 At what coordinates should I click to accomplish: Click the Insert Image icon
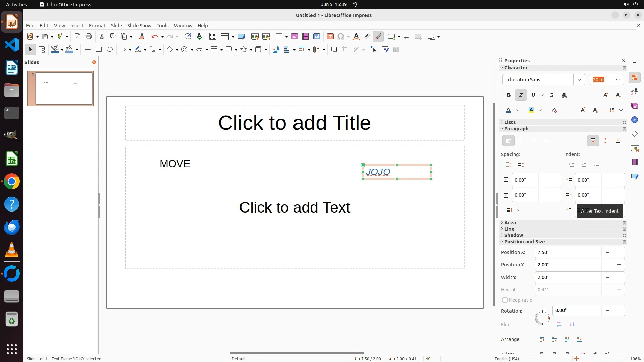[x=294, y=37]
